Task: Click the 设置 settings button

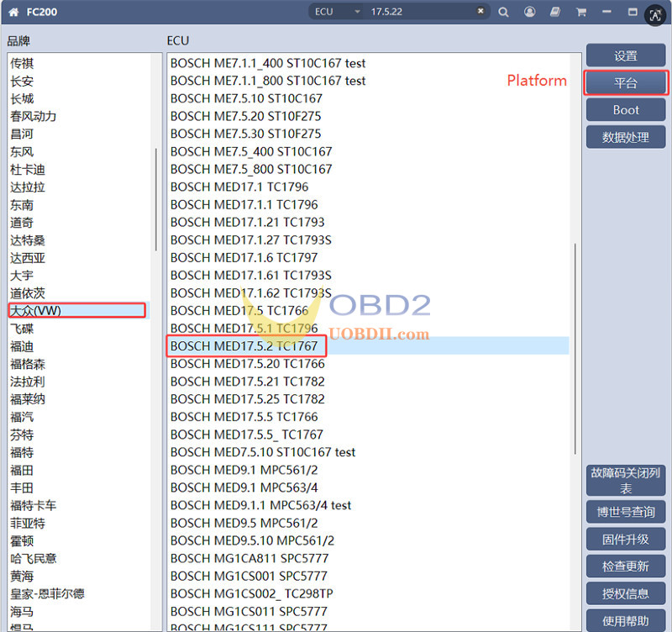Action: pos(626,55)
